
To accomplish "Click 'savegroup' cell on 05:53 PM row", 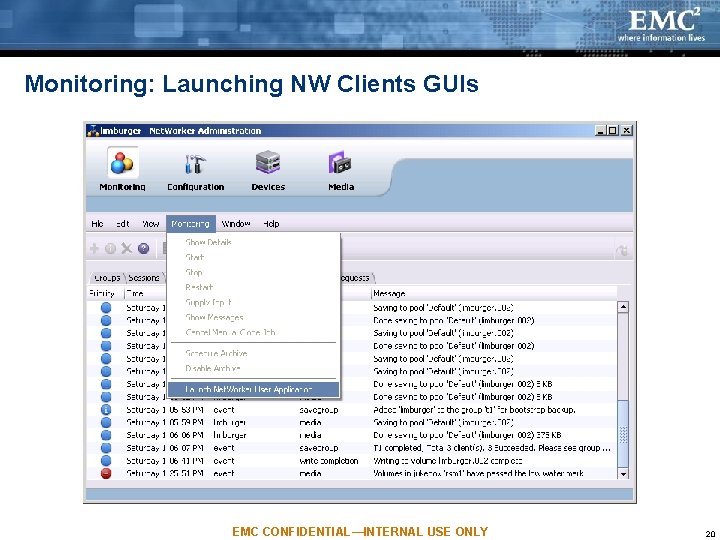I will pyautogui.click(x=319, y=410).
